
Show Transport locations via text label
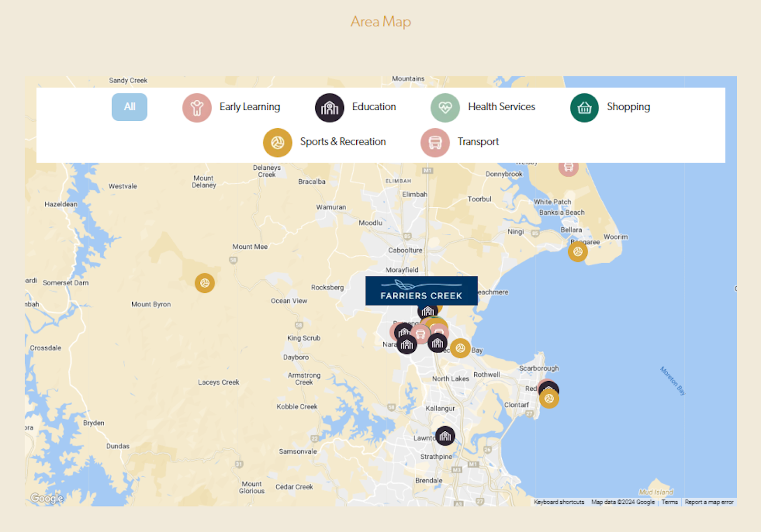click(x=478, y=142)
